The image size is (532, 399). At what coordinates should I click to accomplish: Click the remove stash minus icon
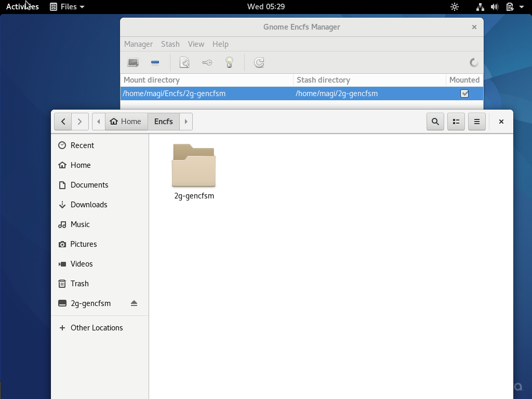(x=155, y=62)
